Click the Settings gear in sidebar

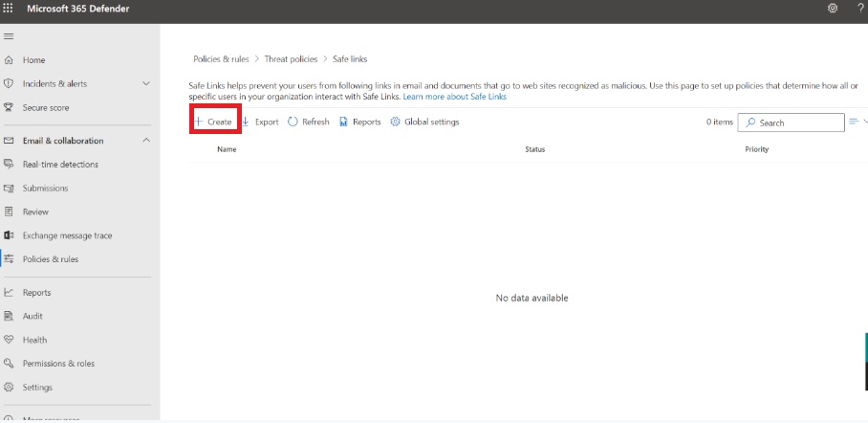coord(9,387)
